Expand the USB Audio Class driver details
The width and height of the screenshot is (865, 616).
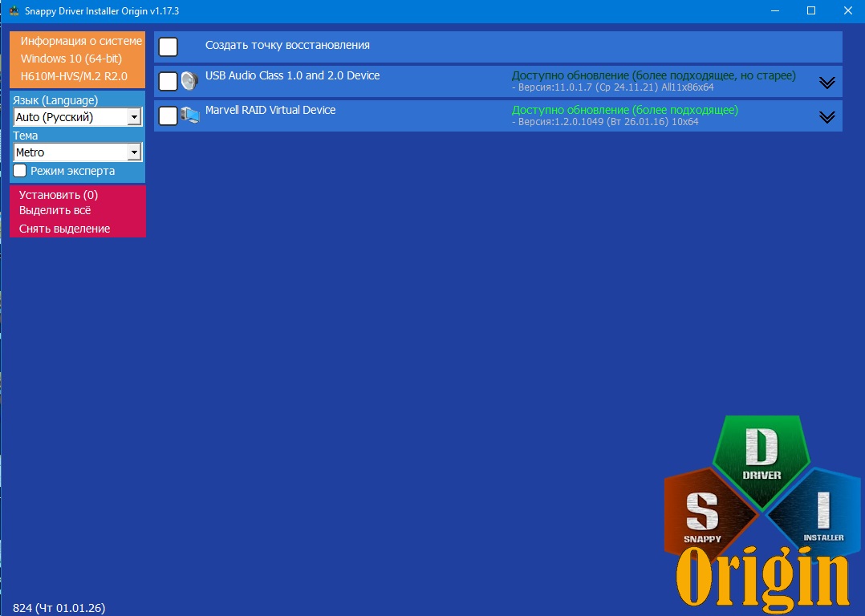[x=827, y=82]
